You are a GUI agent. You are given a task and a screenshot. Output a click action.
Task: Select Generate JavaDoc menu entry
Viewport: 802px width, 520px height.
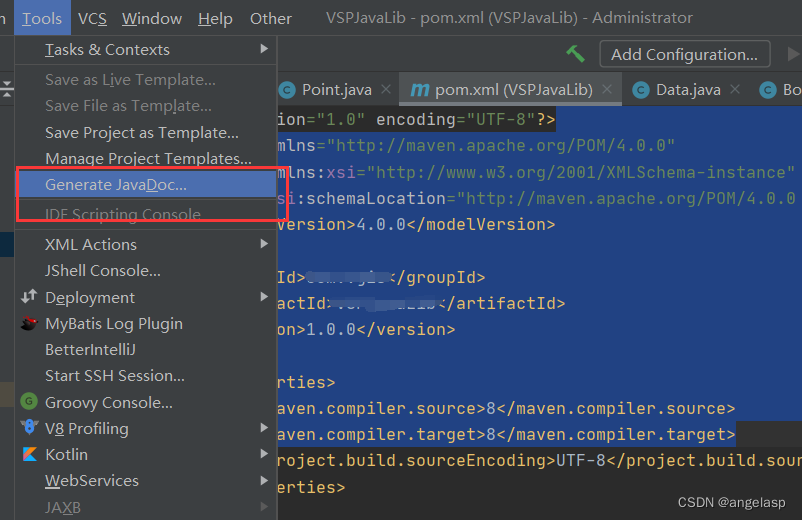(116, 185)
